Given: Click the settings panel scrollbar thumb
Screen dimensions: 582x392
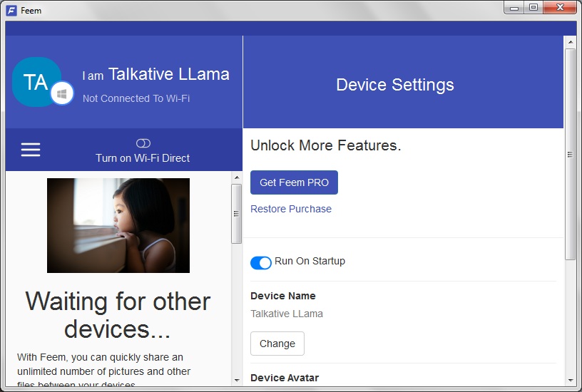Looking at the screenshot, I should tap(570, 154).
